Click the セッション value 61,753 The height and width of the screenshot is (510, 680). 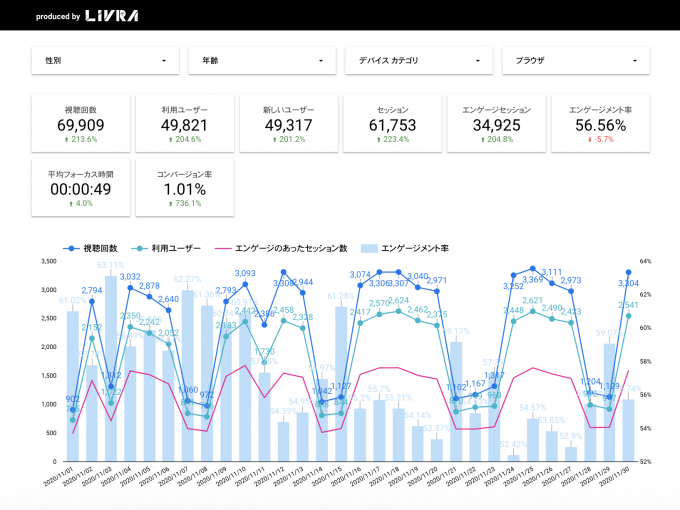tap(392, 125)
